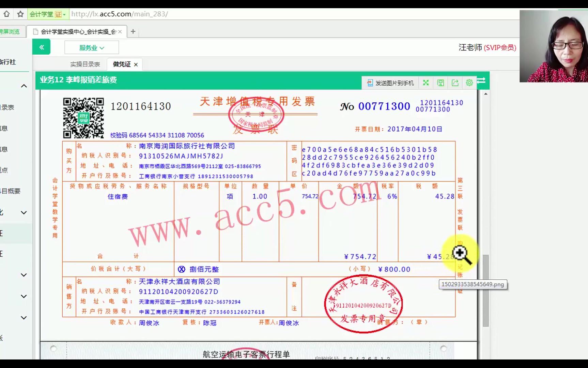Collapse the expanded sidebar section chevron

(x=24, y=86)
